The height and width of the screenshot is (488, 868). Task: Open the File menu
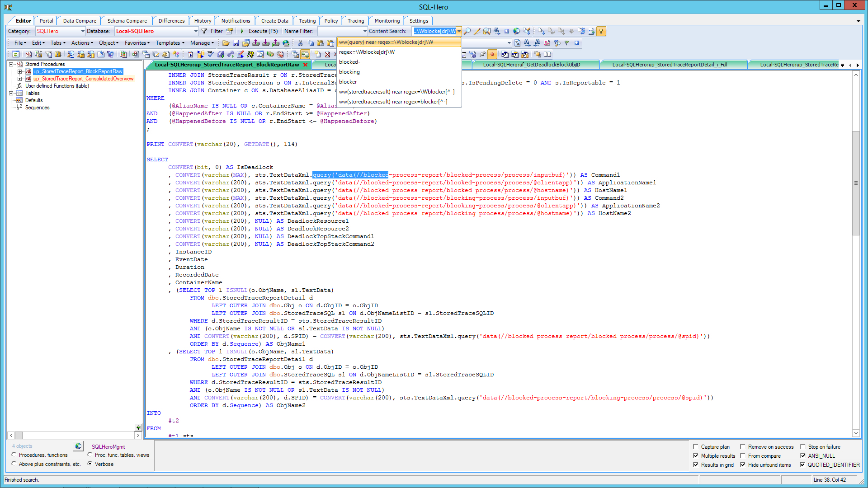[20, 43]
